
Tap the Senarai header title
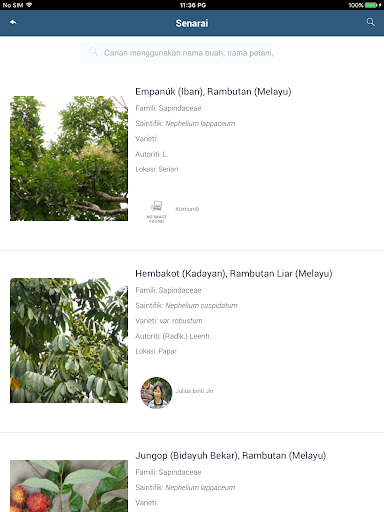click(192, 23)
